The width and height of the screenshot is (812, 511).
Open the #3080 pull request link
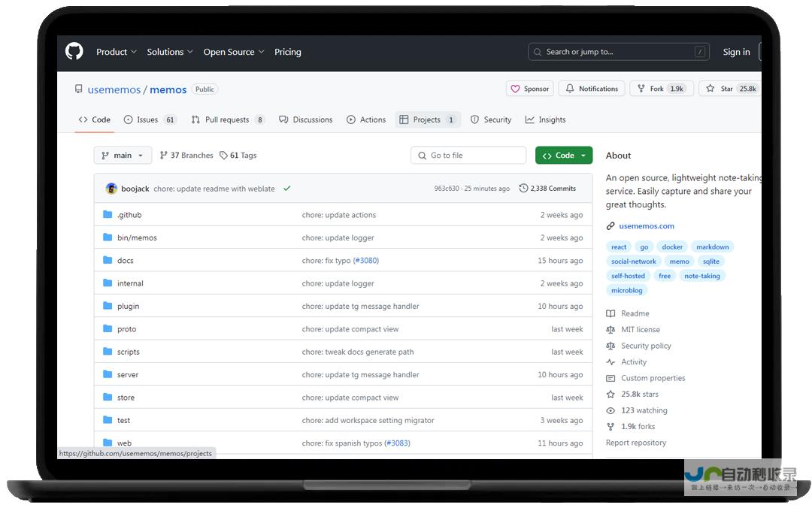(x=366, y=261)
